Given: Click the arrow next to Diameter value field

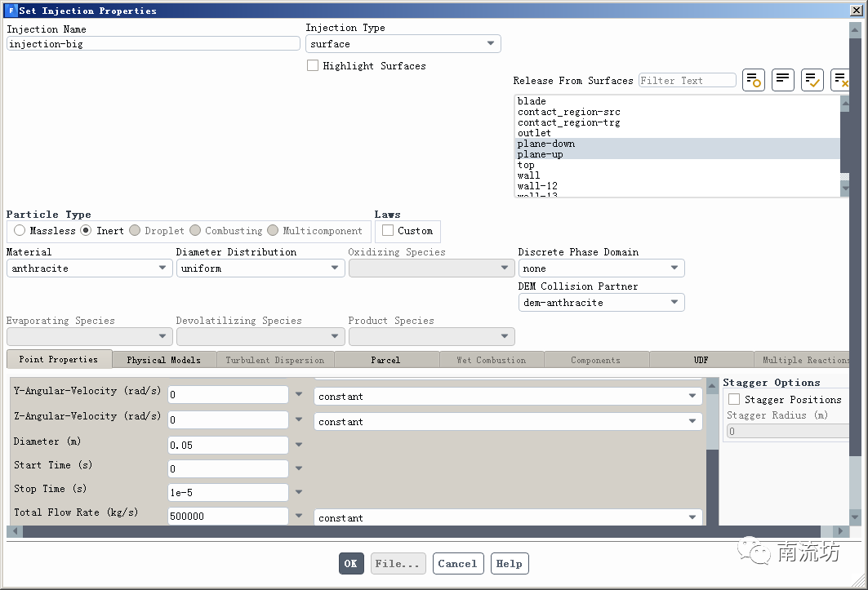Looking at the screenshot, I should 299,445.
